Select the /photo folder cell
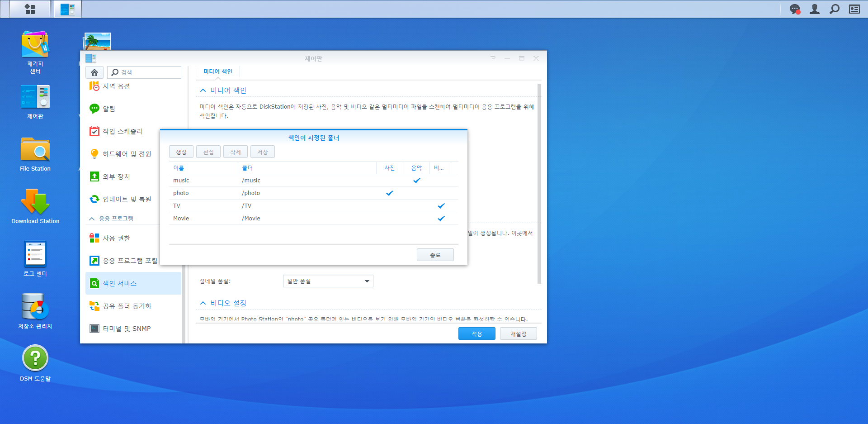Viewport: 868px width, 424px height. (x=307, y=193)
